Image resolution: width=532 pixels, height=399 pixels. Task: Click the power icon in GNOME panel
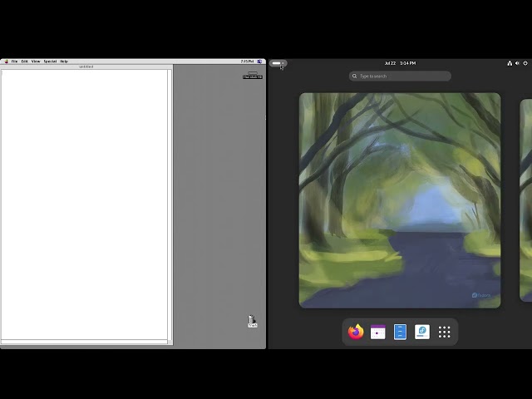click(x=525, y=63)
